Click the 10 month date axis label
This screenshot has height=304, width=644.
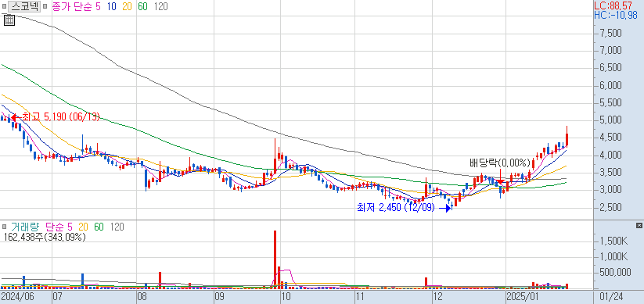pos(286,297)
